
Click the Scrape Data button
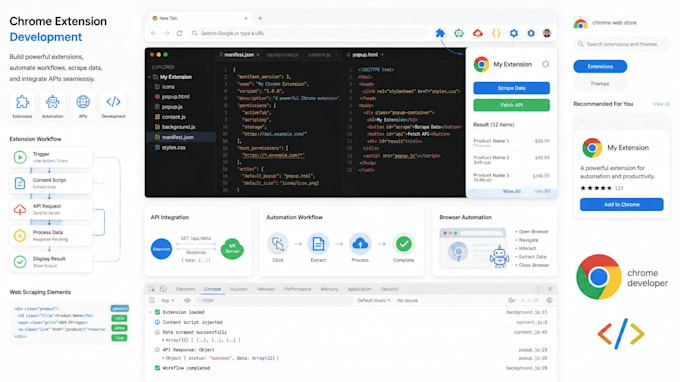(x=511, y=88)
